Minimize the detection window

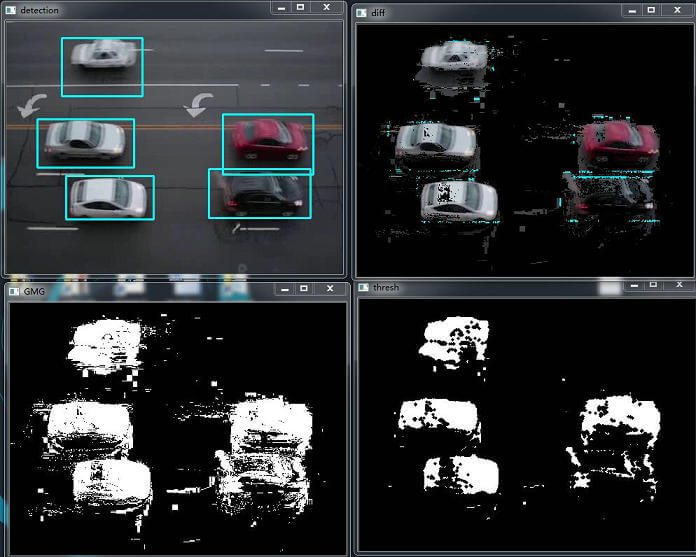pyautogui.click(x=282, y=7)
